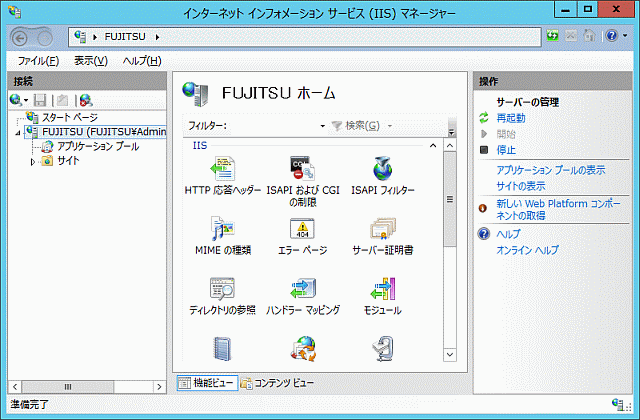
Task: Open dropdown arrow next to connect globe icon
Action: point(26,100)
